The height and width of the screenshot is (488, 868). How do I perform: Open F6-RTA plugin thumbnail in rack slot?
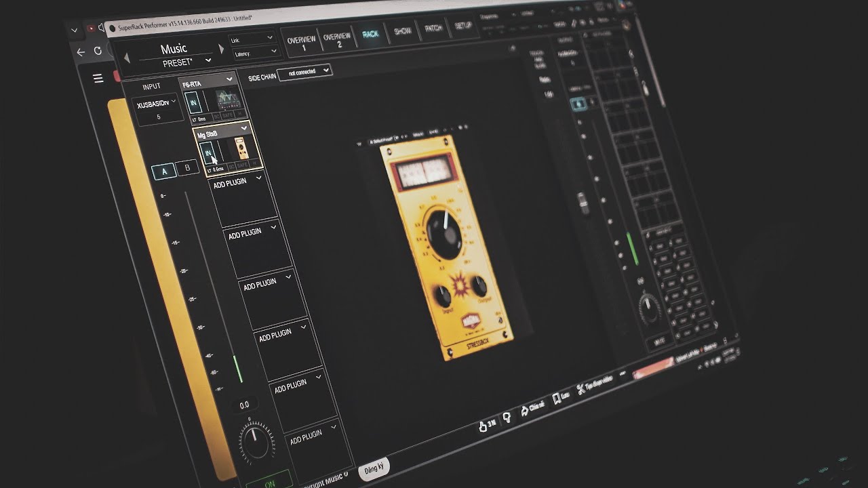coord(228,100)
